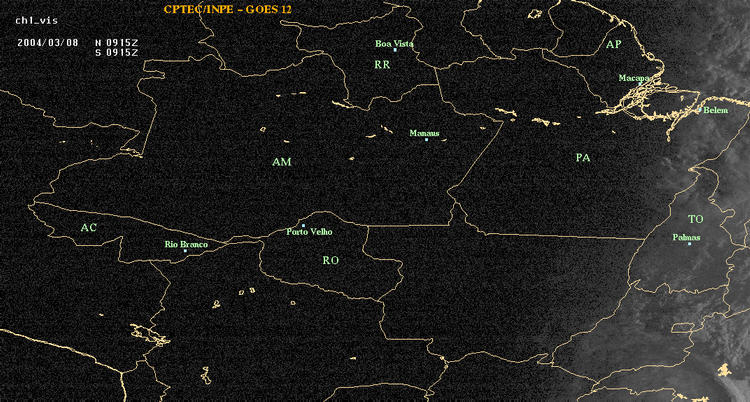Viewport: 750px width, 402px height.
Task: Click the Manaus city label
Action: (x=424, y=133)
